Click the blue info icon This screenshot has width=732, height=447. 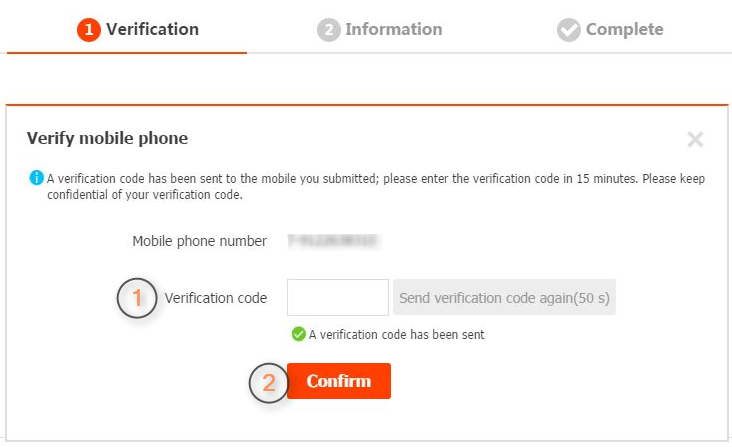tap(37, 178)
